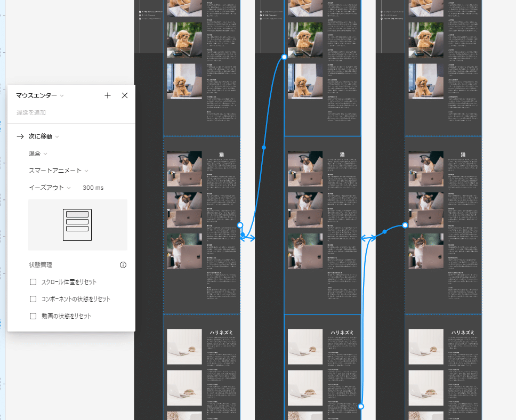Select the 猫 heading in right frame
Viewport: 516px width, 420px height.
[463, 155]
